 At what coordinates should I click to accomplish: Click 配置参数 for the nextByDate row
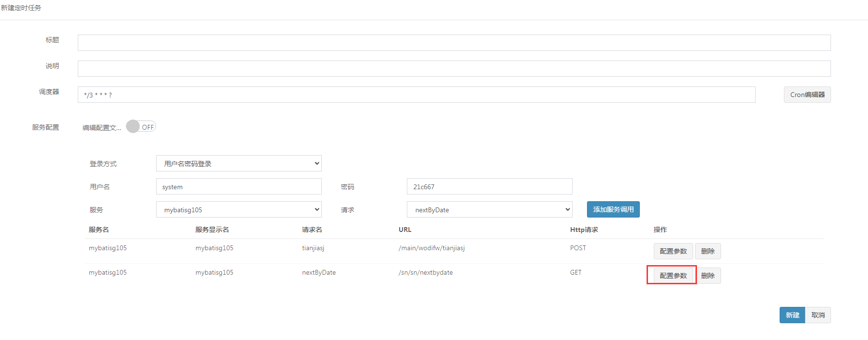(673, 276)
